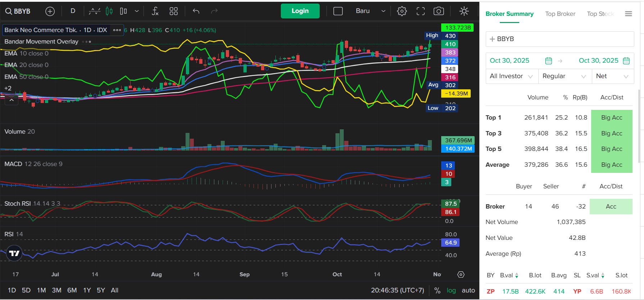Click the compare or add symbol icon
Viewport: 644px width, 300px height.
point(50,11)
